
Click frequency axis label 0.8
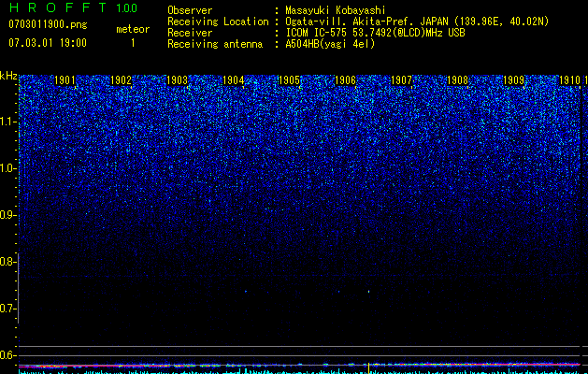pos(8,262)
